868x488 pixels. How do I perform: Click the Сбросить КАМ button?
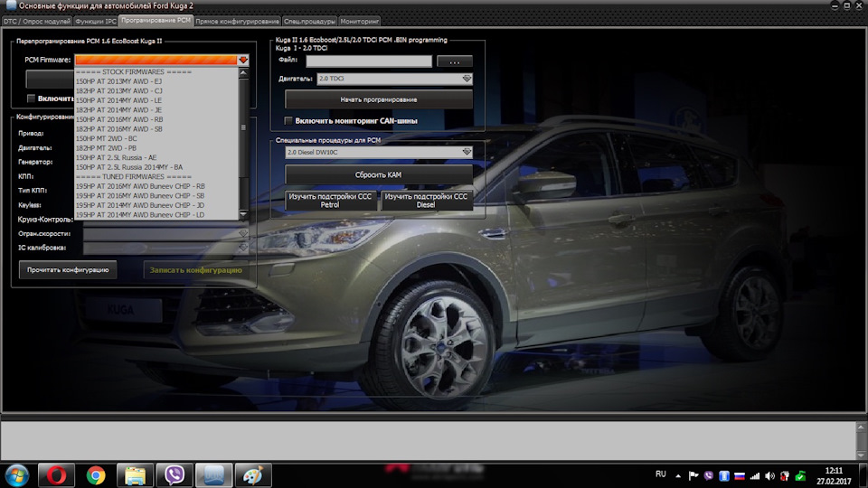(379, 174)
